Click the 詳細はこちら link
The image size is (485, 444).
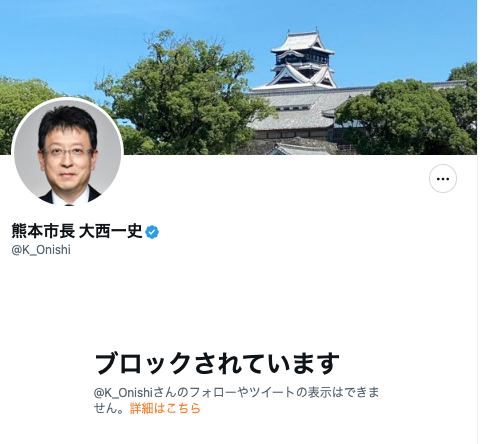(x=165, y=408)
